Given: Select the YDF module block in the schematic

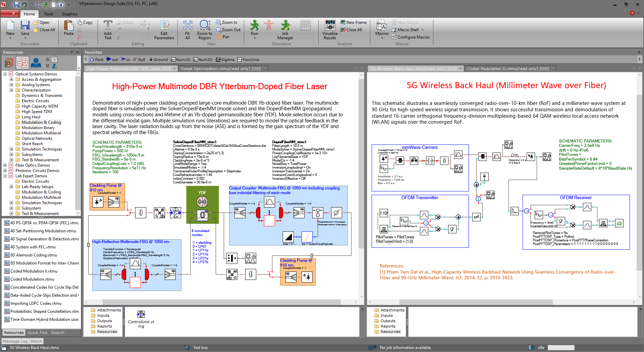Looking at the screenshot, I should tap(202, 205).
